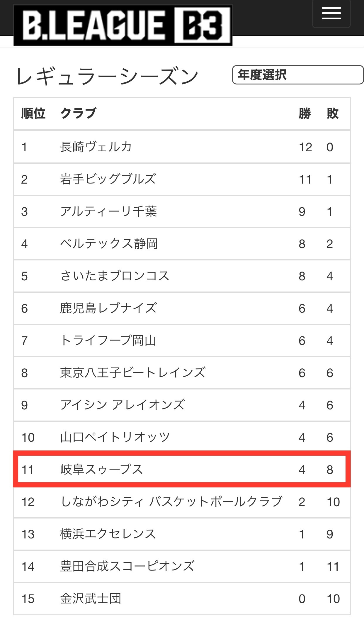Screen dimensions: 364x632
Task: Select the highlighted 岐阜スゥープス row
Action: 182,469
